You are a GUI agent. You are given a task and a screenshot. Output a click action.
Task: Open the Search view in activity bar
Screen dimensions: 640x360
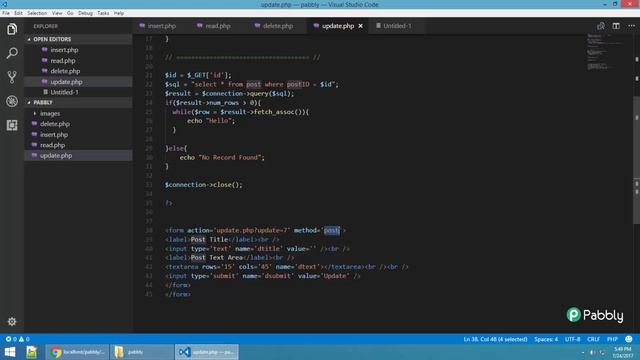point(12,53)
